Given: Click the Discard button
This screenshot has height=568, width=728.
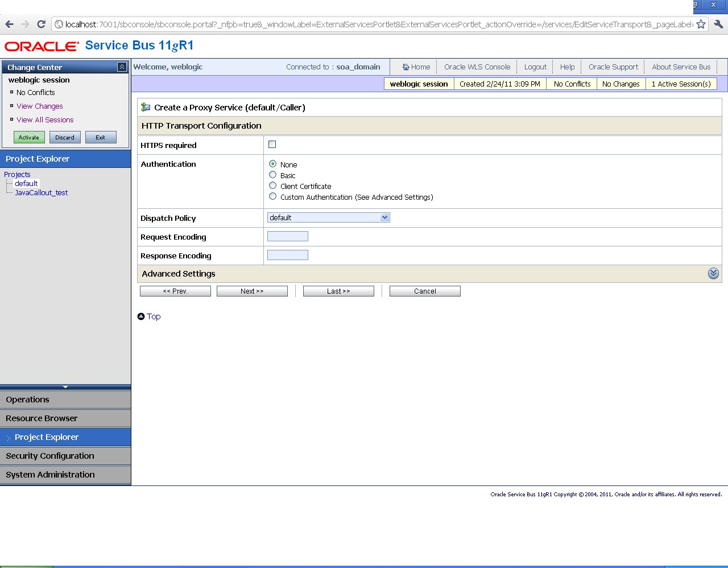Looking at the screenshot, I should click(65, 137).
